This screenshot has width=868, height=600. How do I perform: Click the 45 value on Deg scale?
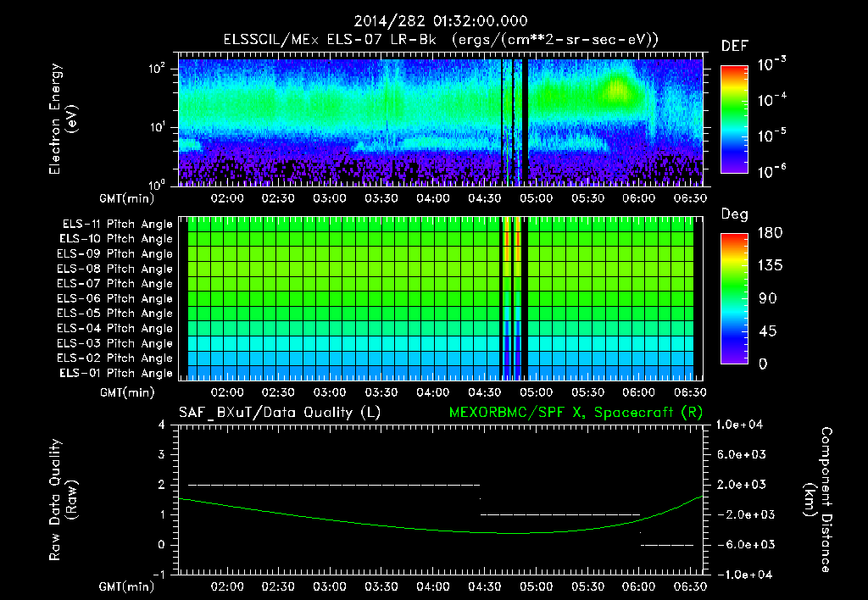[767, 331]
